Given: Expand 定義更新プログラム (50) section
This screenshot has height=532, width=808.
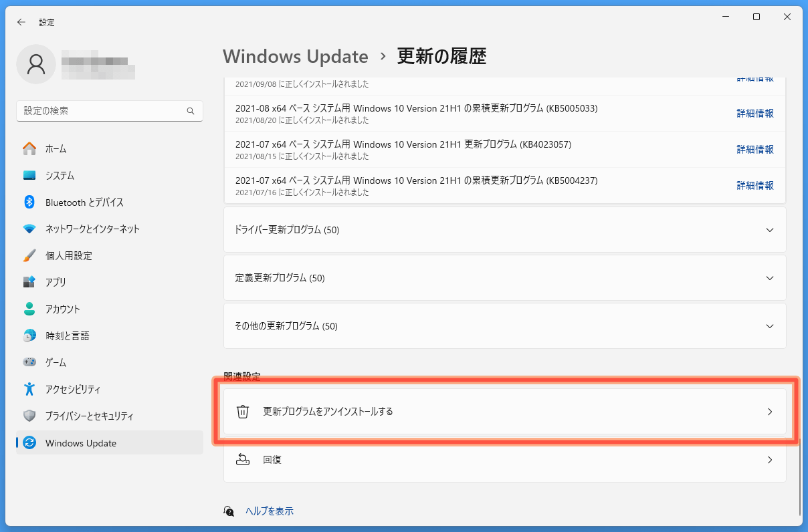Looking at the screenshot, I should (x=505, y=278).
